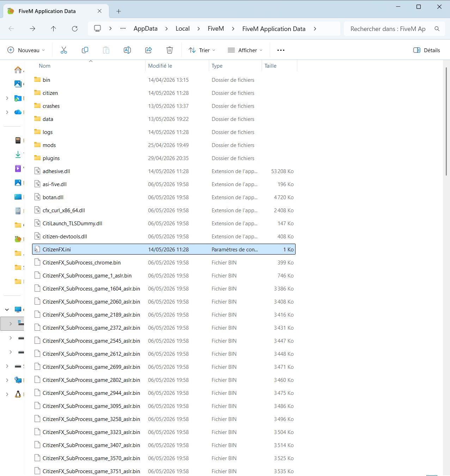Image resolution: width=450 pixels, height=476 pixels.
Task: Toggle the Détails pane button
Action: pos(427,50)
